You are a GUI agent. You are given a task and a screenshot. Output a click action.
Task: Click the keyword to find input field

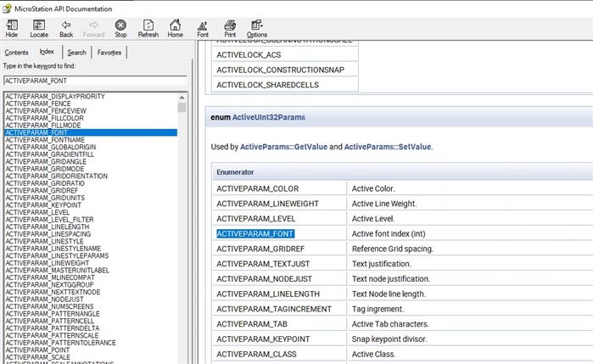coord(95,81)
